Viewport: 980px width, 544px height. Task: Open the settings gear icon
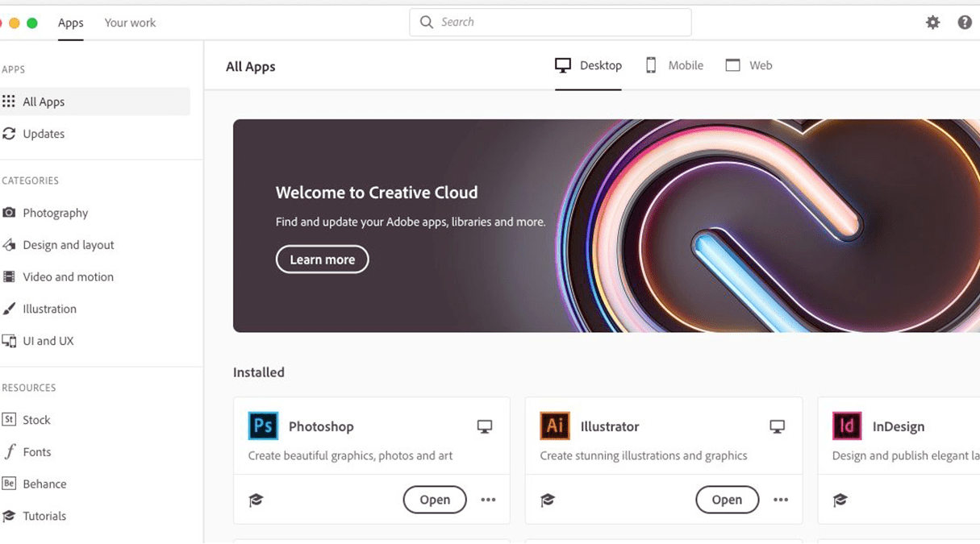(x=932, y=23)
